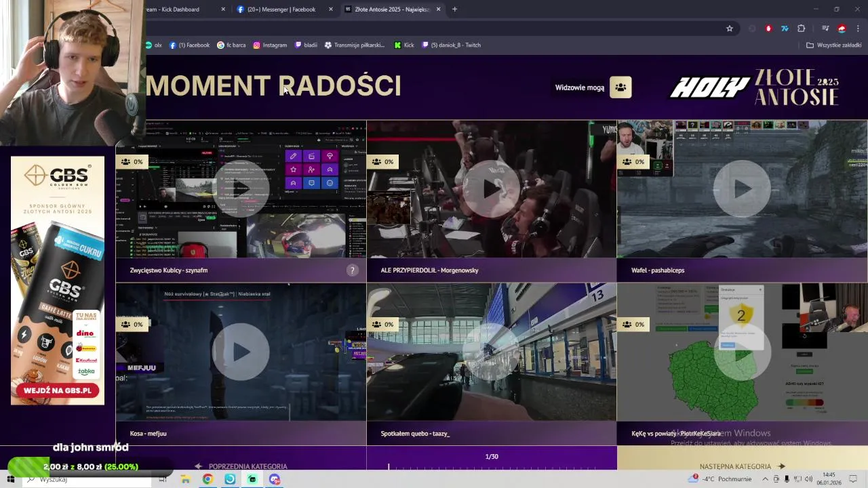
Task: Click vote percentage badge on Spotkałem quebo clip
Action: 382,325
